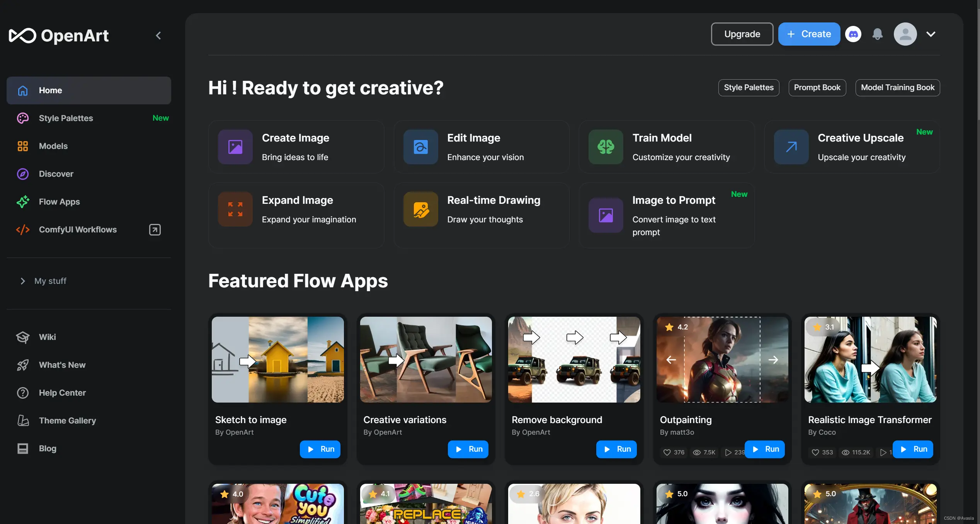Click the Expand Image orange icon
Viewport: 980px width, 524px height.
click(235, 209)
